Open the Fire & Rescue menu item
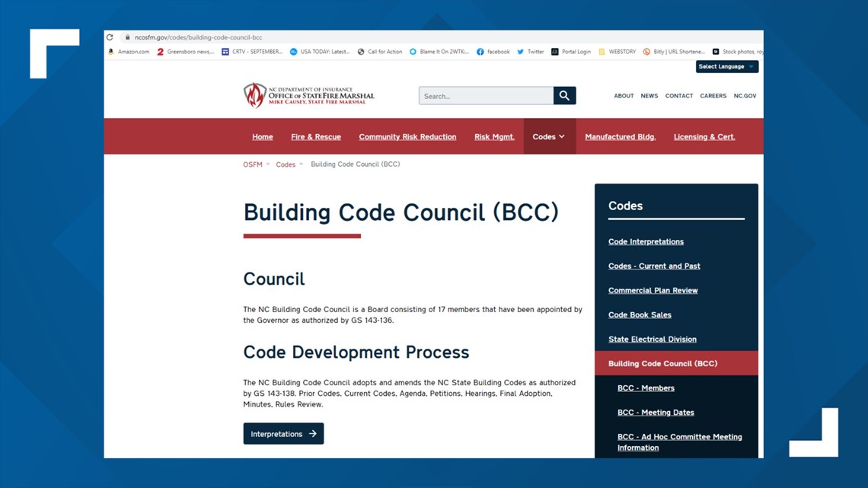Screen dimensions: 868x488 (316, 137)
